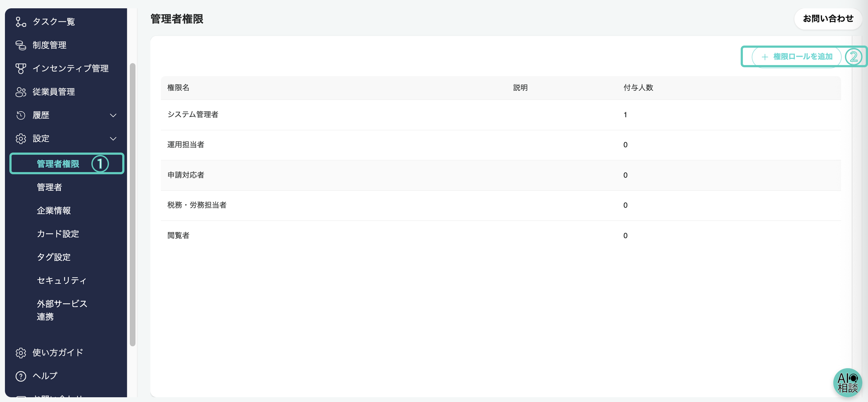Select the カード設定 submenu item
Viewport: 868px width, 402px height.
[58, 234]
